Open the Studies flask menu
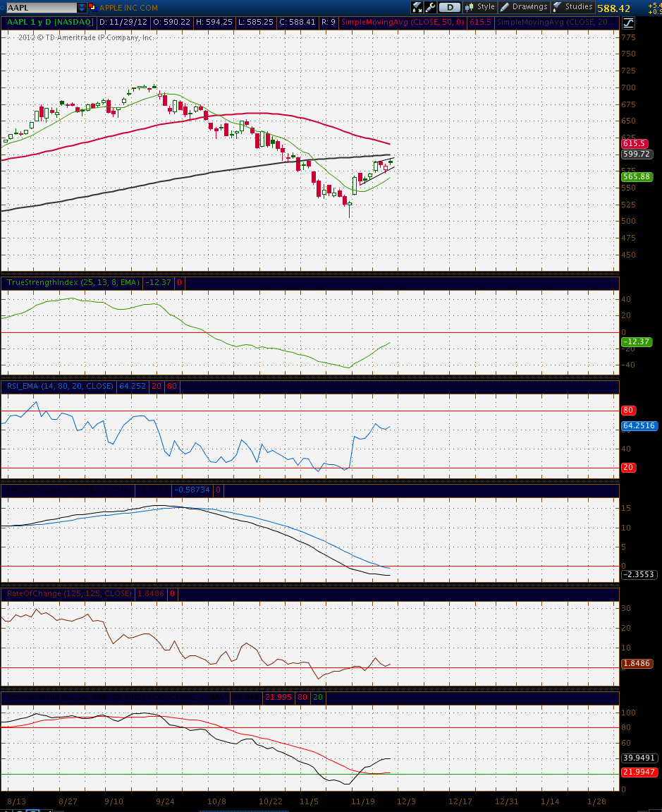 click(x=572, y=7)
